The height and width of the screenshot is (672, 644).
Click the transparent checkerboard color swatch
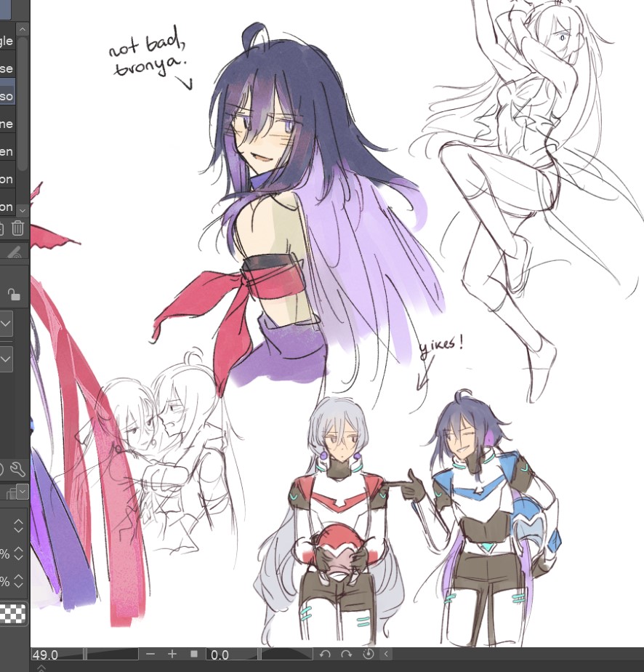click(12, 613)
